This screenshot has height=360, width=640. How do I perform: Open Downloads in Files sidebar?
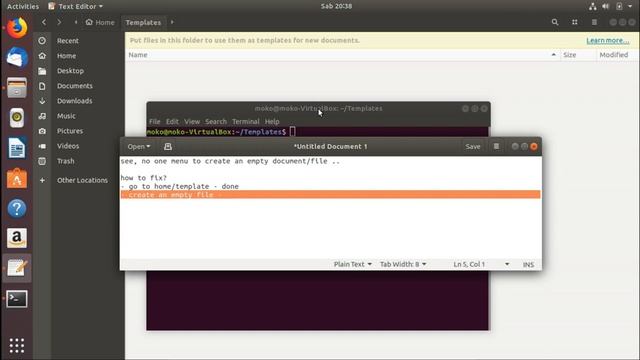75,101
